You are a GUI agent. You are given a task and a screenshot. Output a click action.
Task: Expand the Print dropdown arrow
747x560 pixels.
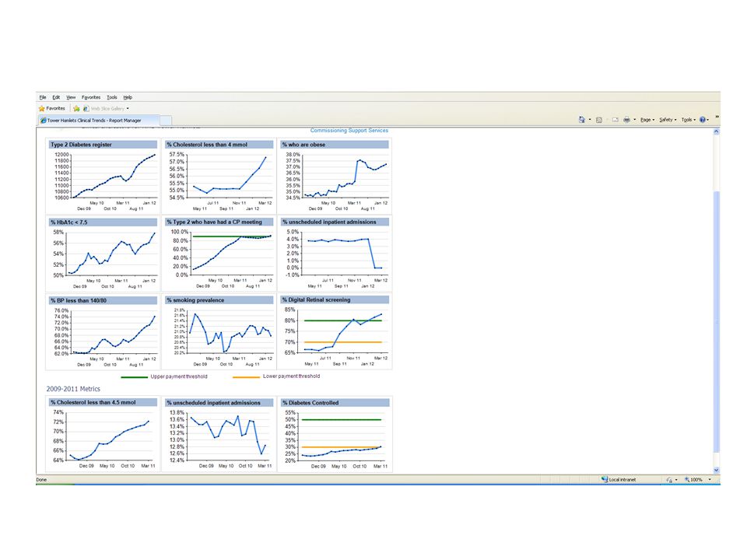point(635,120)
